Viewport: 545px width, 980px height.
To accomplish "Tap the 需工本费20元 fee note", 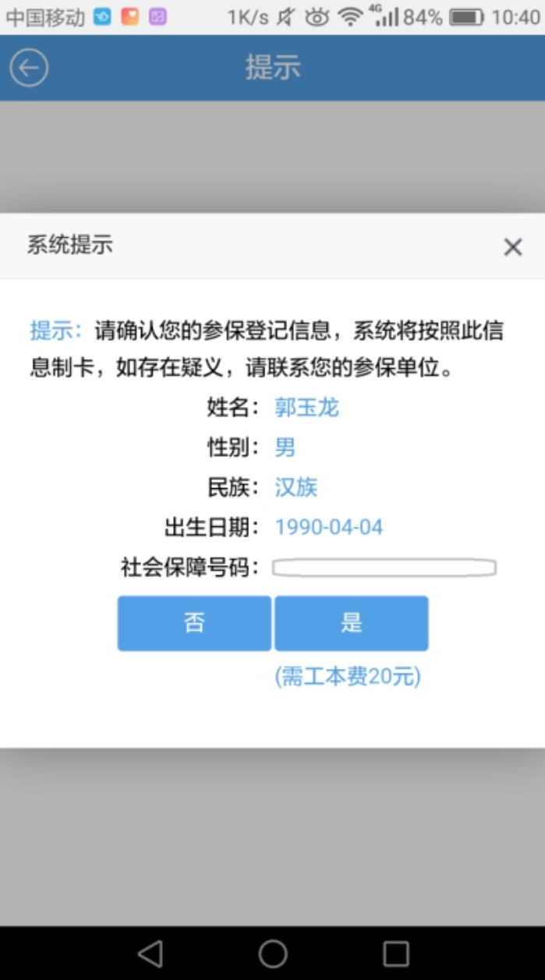I will click(x=348, y=676).
